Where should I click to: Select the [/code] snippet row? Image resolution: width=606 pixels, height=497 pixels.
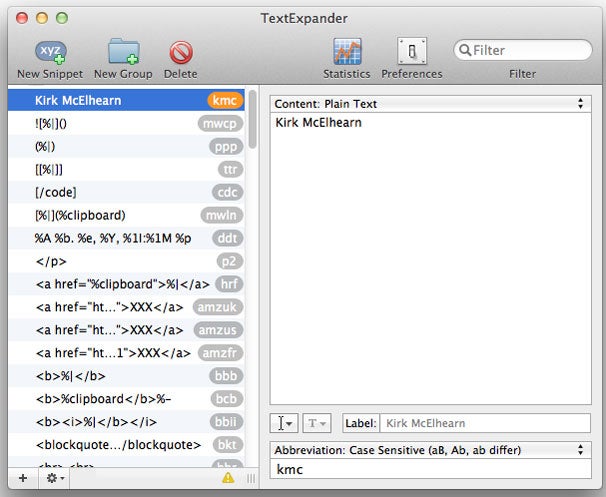tap(126, 192)
